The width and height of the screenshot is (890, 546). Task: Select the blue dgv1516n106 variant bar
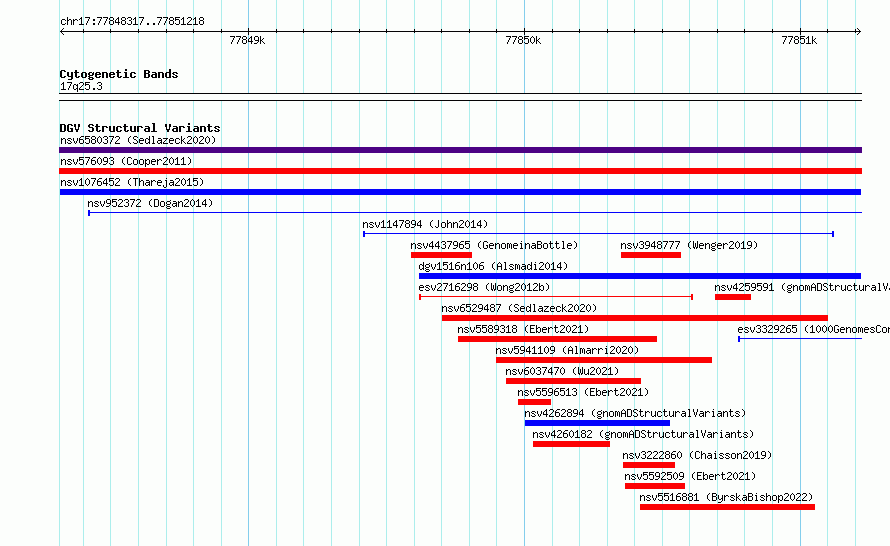click(x=640, y=276)
